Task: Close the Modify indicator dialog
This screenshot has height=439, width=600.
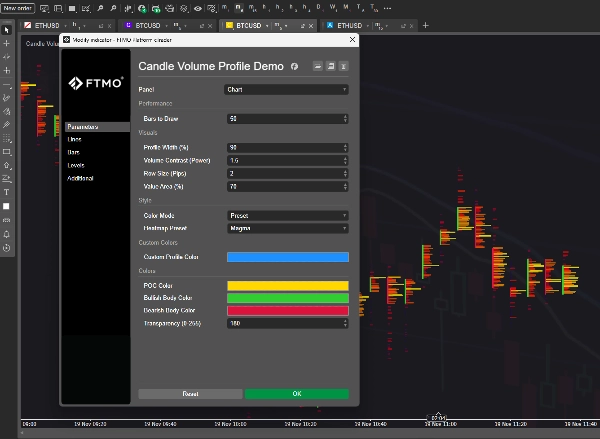Action: (352, 39)
